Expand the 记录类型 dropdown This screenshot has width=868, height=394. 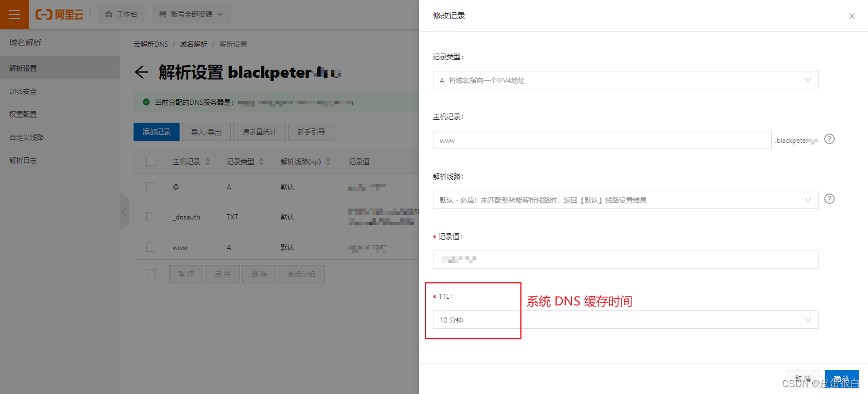point(625,80)
